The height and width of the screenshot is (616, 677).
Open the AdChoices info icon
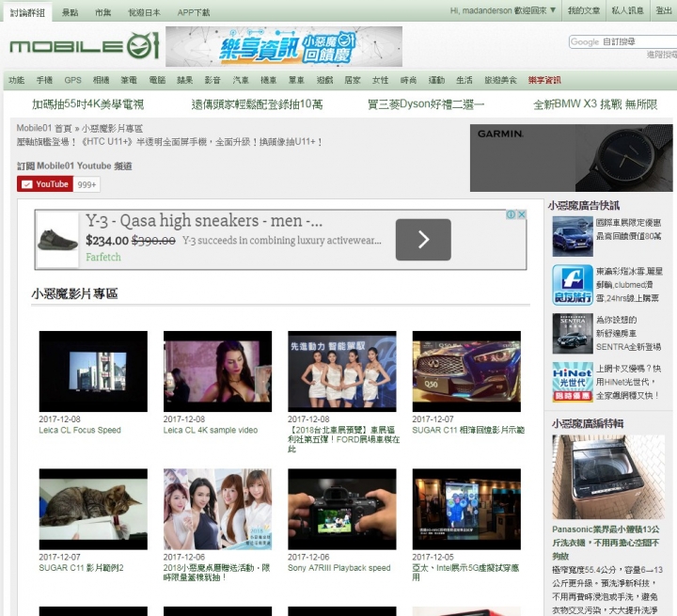[x=512, y=214]
